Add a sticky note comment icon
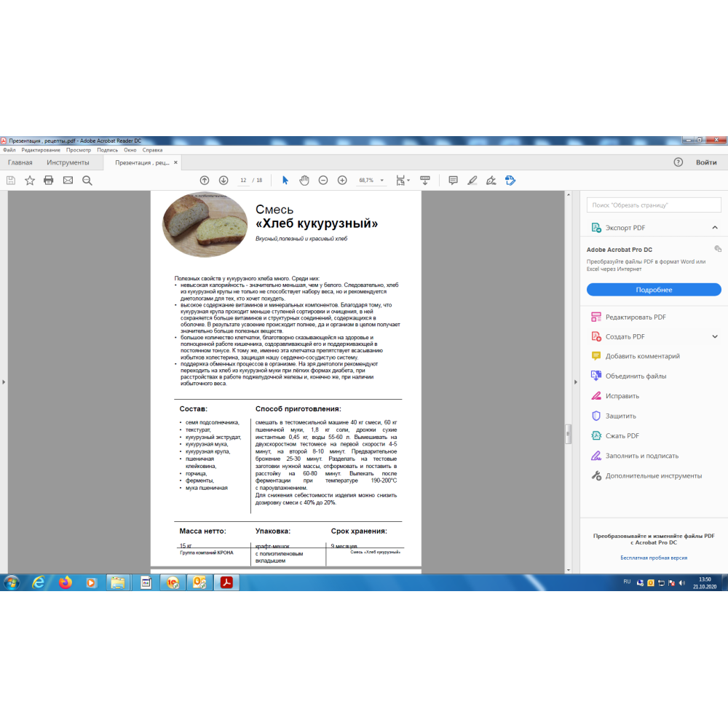The height and width of the screenshot is (728, 728). (453, 181)
